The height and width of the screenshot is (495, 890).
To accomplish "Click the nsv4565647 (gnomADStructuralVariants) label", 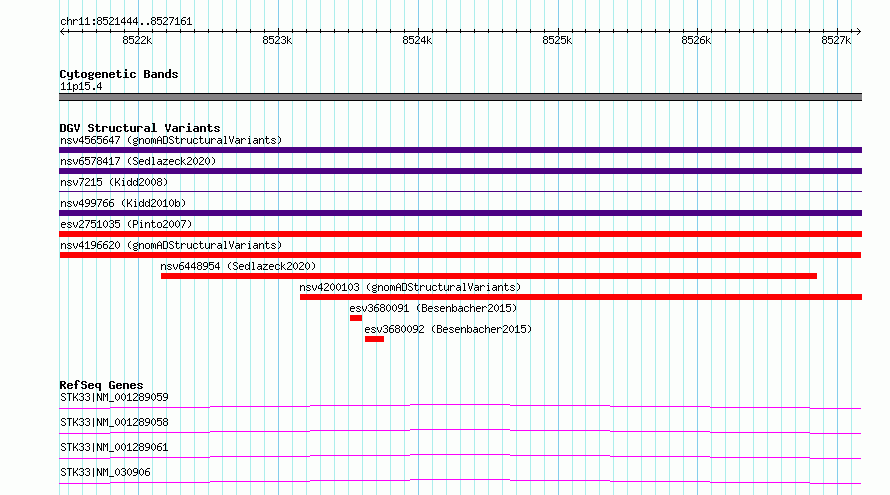I will [171, 140].
